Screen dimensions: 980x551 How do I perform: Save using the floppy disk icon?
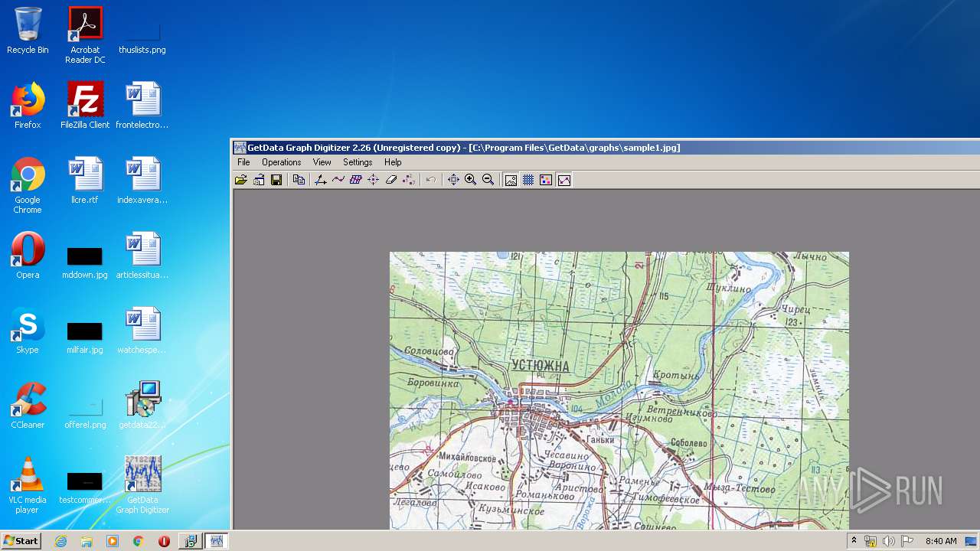pos(276,180)
